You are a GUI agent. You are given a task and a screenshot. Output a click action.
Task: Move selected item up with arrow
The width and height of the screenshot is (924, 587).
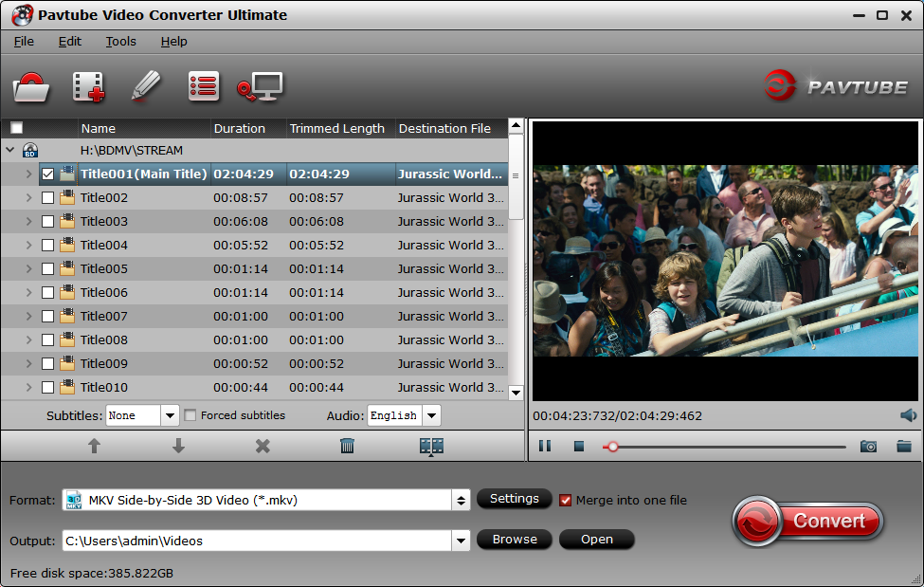point(94,446)
